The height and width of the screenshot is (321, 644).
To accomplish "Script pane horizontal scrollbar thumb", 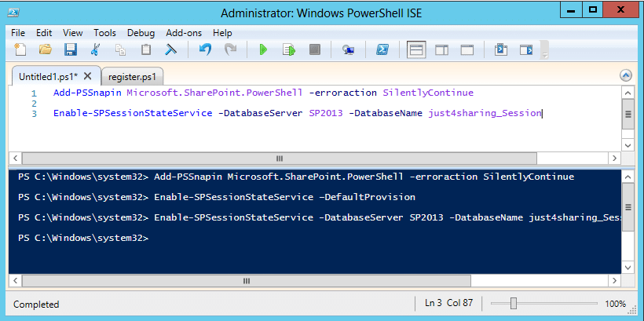I will point(280,158).
